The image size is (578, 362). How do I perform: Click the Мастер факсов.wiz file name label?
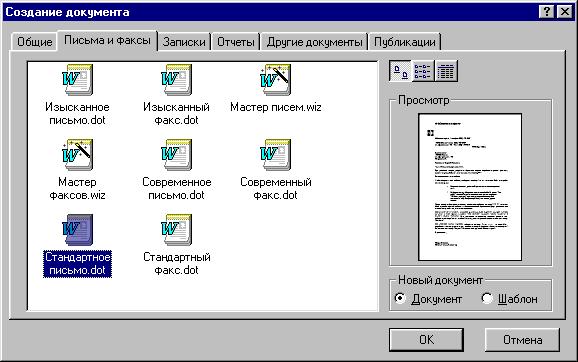tap(77, 188)
